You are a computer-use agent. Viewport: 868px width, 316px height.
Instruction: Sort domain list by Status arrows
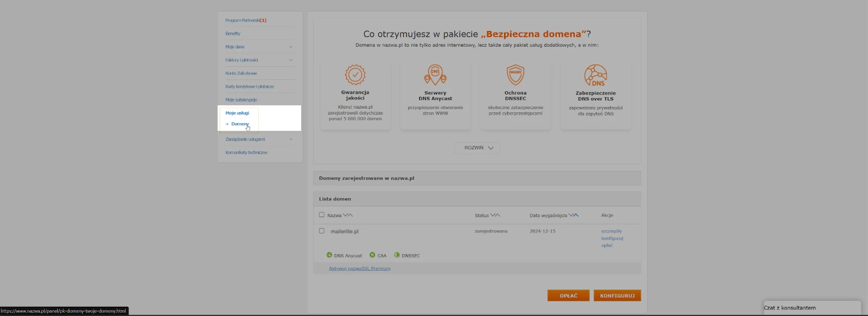pyautogui.click(x=495, y=216)
